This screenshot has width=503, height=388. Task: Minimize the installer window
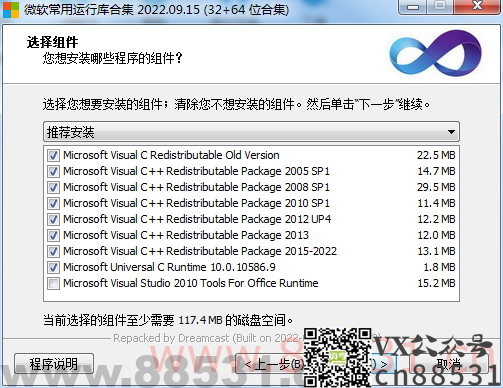click(413, 6)
